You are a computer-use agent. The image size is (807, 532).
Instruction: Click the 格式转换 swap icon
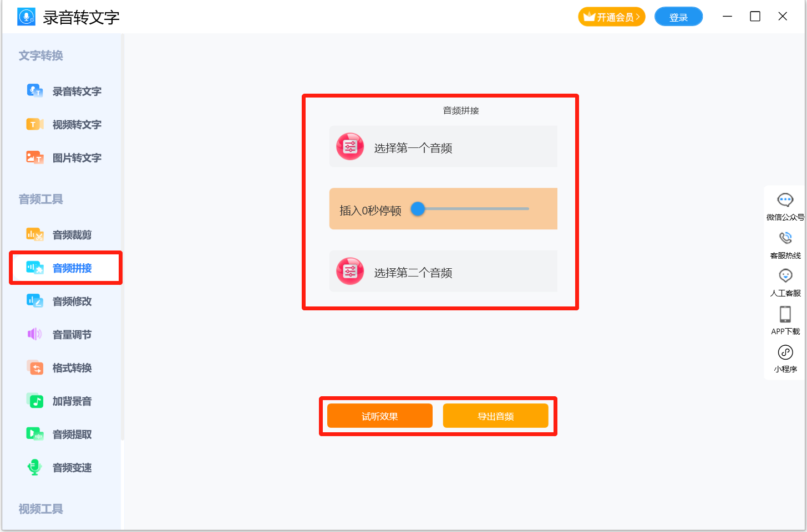click(35, 367)
